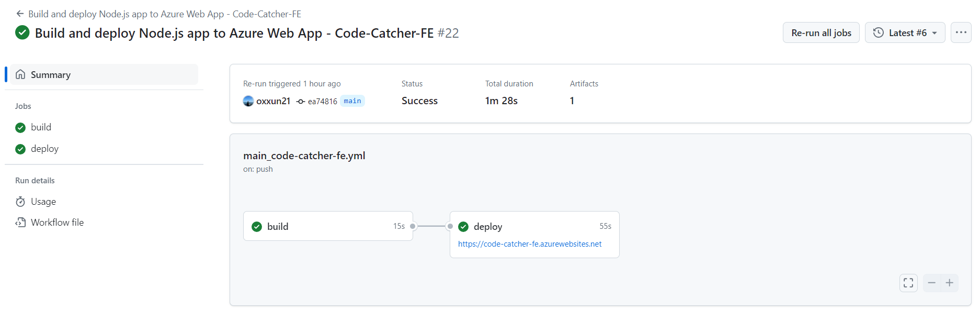The image size is (980, 310).
Task: Click the 1m 28s total duration
Action: pyautogui.click(x=501, y=101)
